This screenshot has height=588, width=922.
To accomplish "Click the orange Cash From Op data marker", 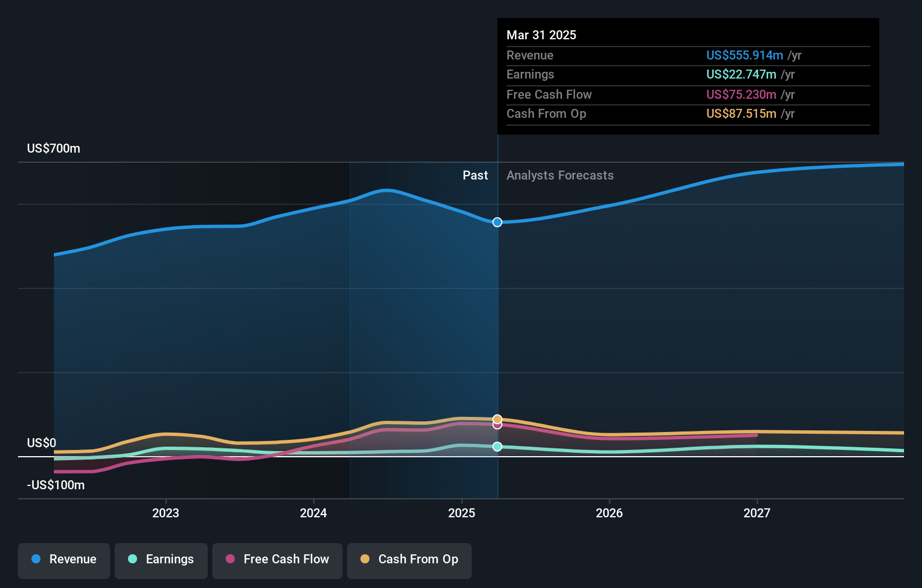I will click(497, 419).
